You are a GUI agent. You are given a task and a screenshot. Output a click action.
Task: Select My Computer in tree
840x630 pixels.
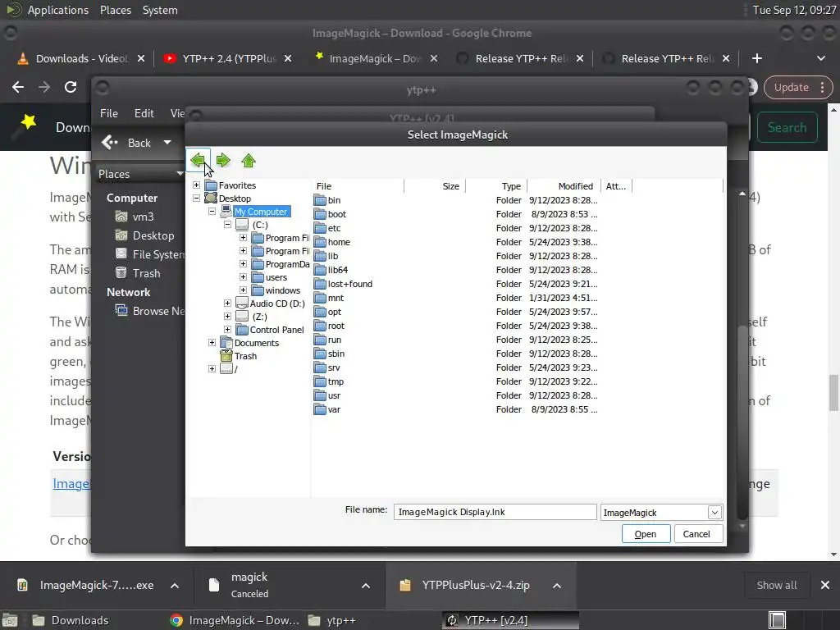(x=261, y=212)
